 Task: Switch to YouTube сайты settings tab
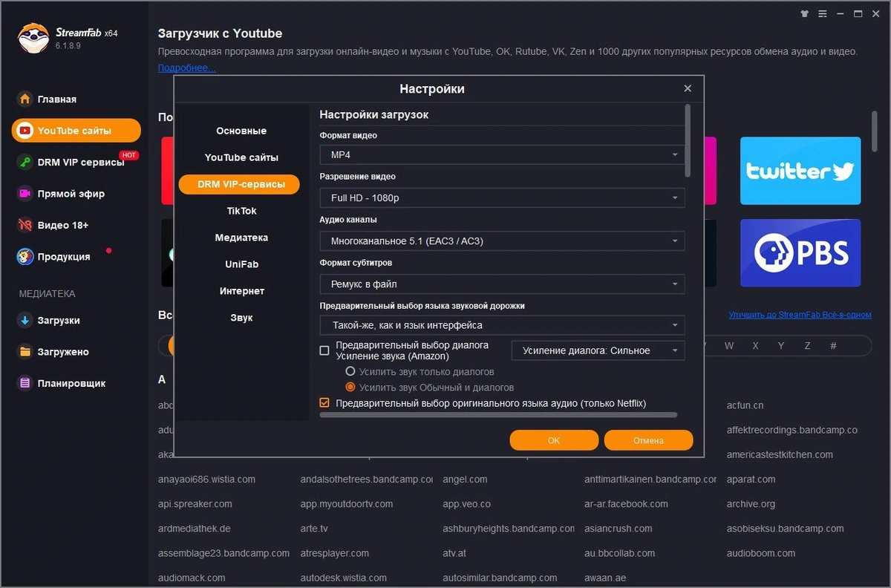241,157
